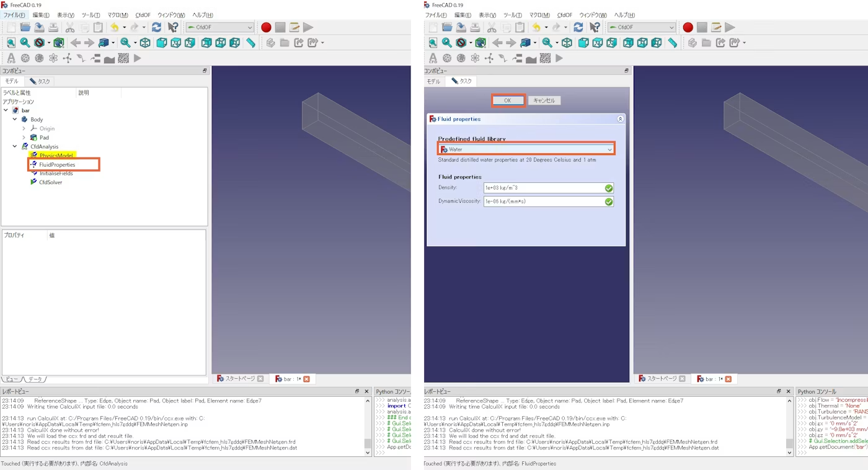The height and width of the screenshot is (470, 868).
Task: Click the mesh QR-pattern icon in left window
Action: tap(123, 58)
